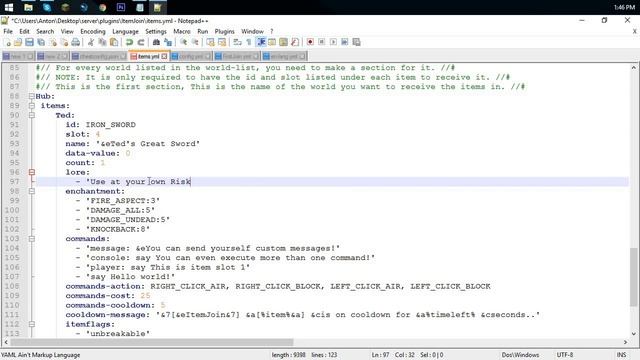Switch to the new 2 tab
Screen dimensions: 640x360
(x=53, y=56)
